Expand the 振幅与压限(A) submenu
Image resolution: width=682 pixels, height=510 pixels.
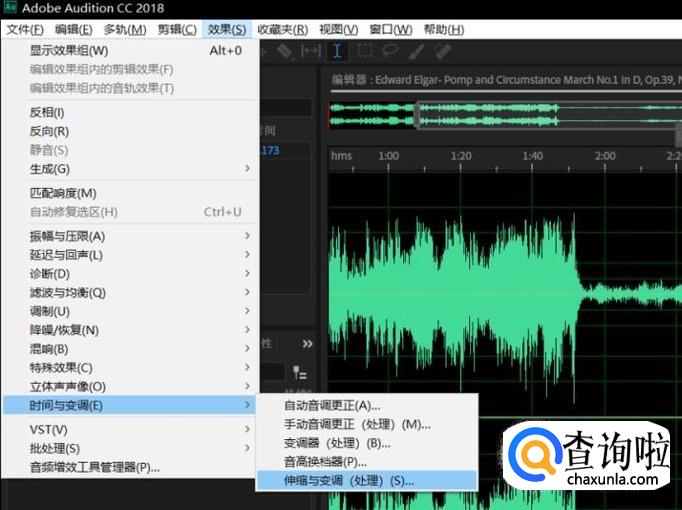(130, 236)
